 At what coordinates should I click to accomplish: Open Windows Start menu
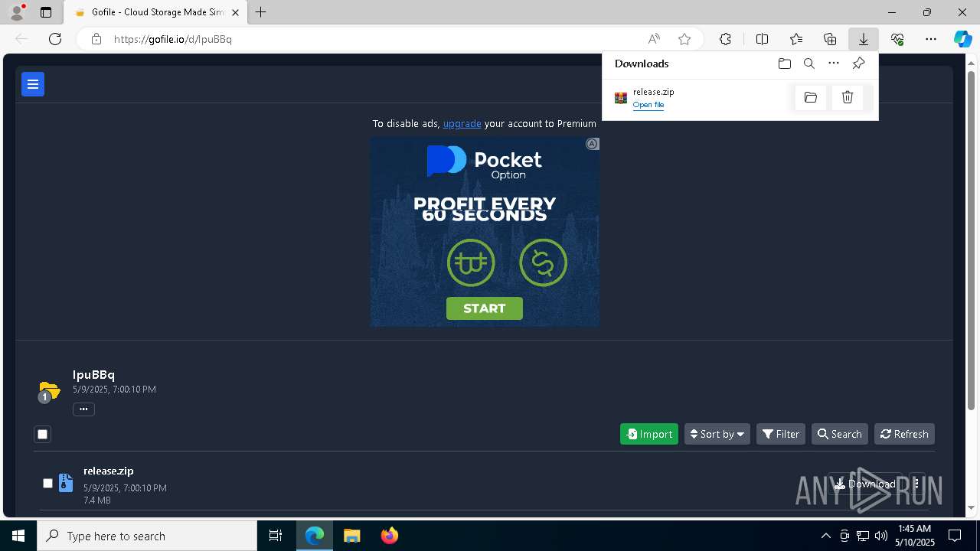click(x=18, y=536)
